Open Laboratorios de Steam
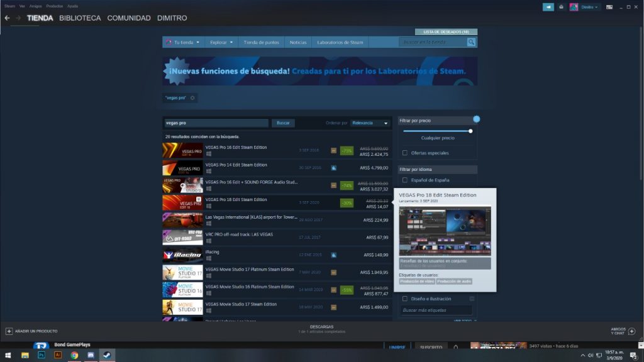 [340, 42]
